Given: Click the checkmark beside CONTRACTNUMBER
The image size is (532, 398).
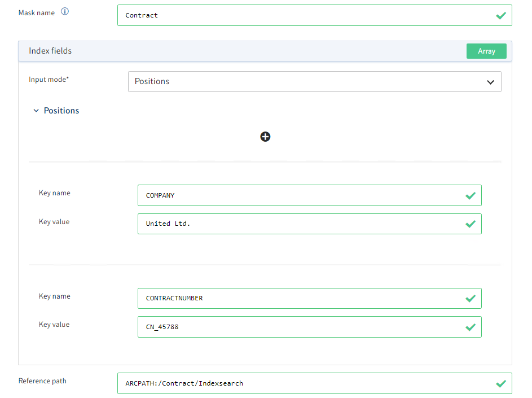Looking at the screenshot, I should (x=471, y=298).
